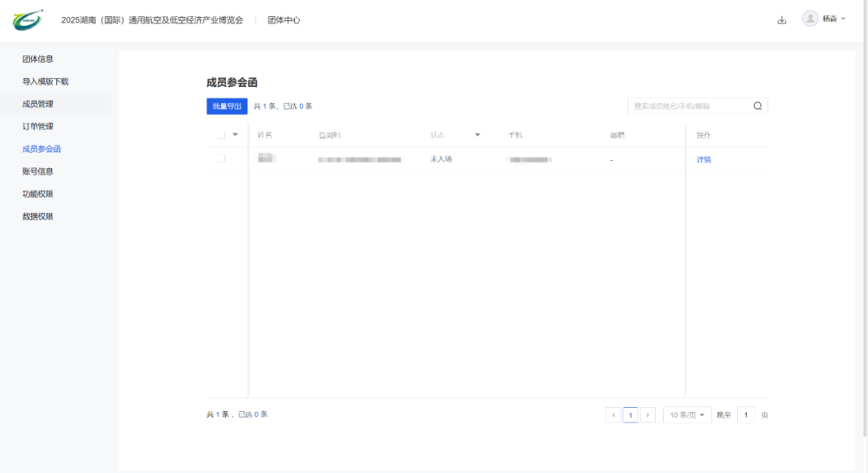Expand the selection arrow beside select-all checkbox
868x473 pixels.
click(x=235, y=134)
